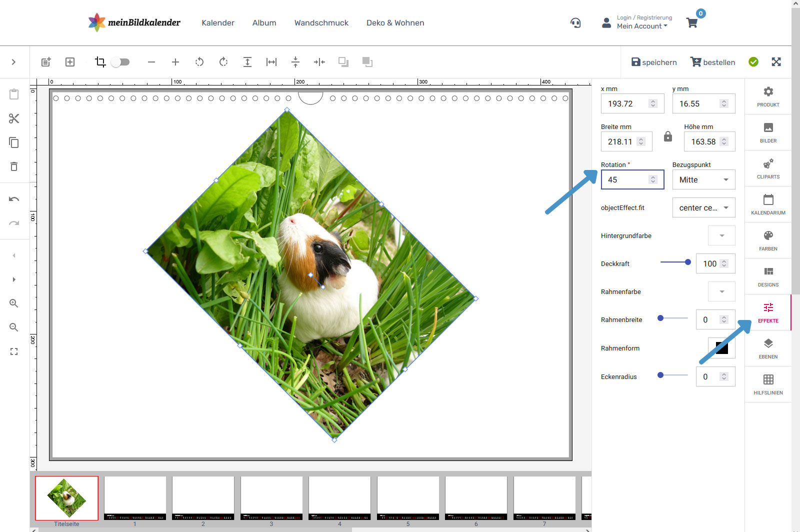800x532 pixels.
Task: Open the Mein Account dropdown
Action: (641, 26)
